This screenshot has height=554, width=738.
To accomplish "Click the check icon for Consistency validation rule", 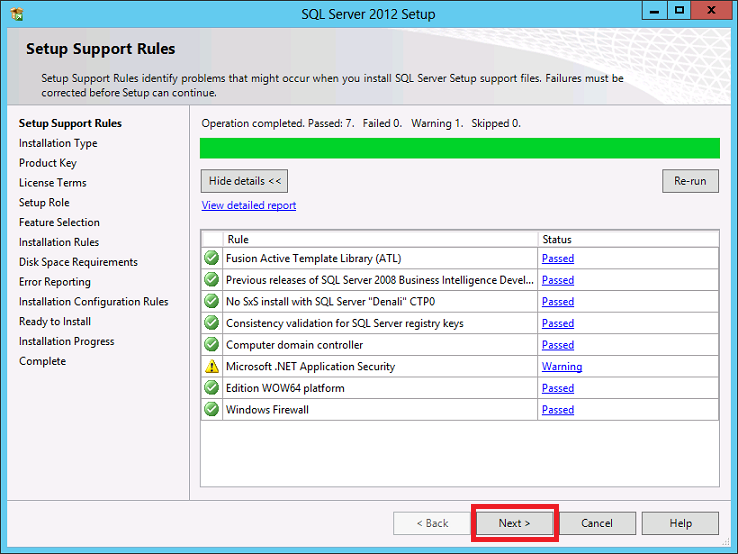I will point(212,323).
